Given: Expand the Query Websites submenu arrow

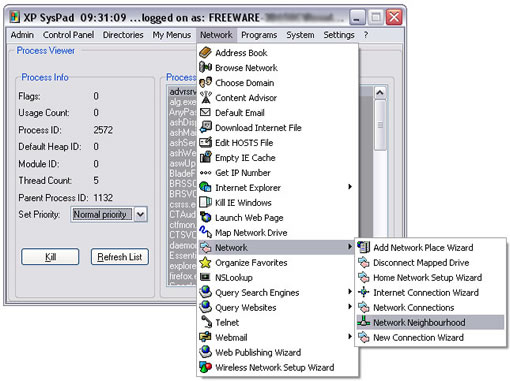Looking at the screenshot, I should click(x=350, y=306).
